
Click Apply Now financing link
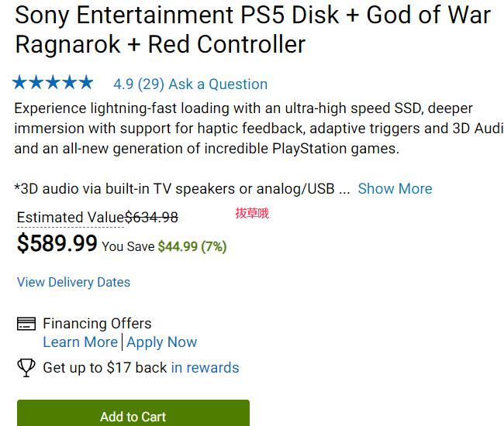pyautogui.click(x=162, y=342)
